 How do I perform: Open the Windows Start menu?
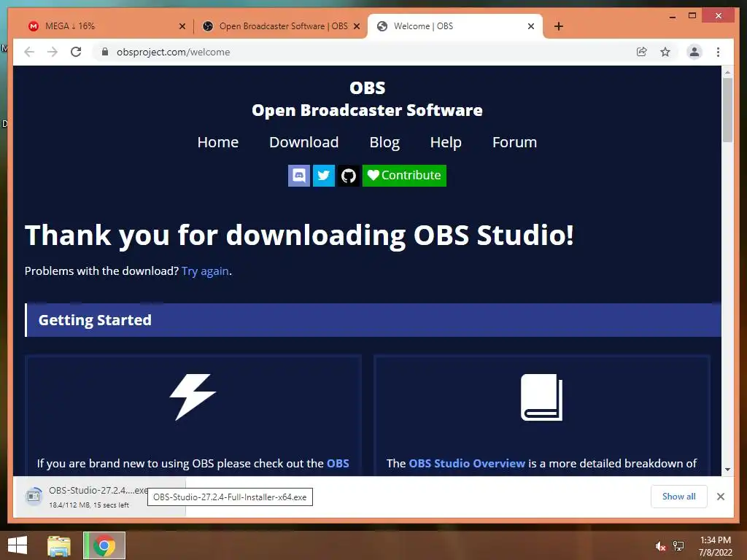tap(18, 545)
